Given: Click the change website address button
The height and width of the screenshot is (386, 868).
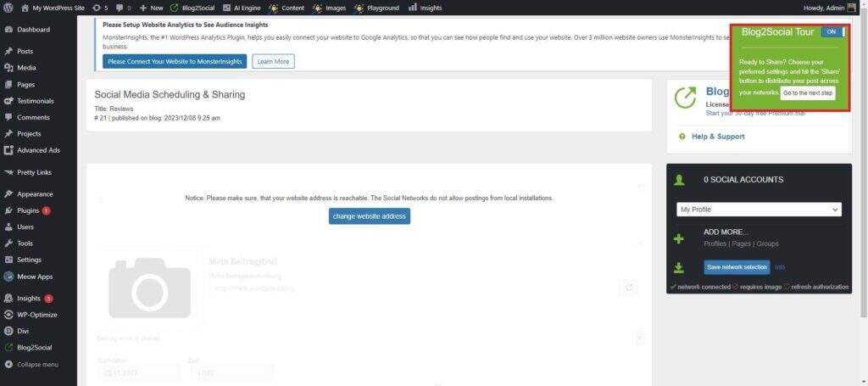Looking at the screenshot, I should 370,216.
